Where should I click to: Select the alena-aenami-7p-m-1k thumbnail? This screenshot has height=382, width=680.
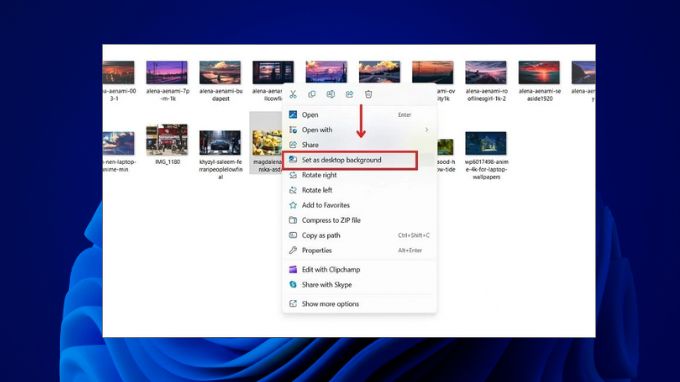[167, 72]
